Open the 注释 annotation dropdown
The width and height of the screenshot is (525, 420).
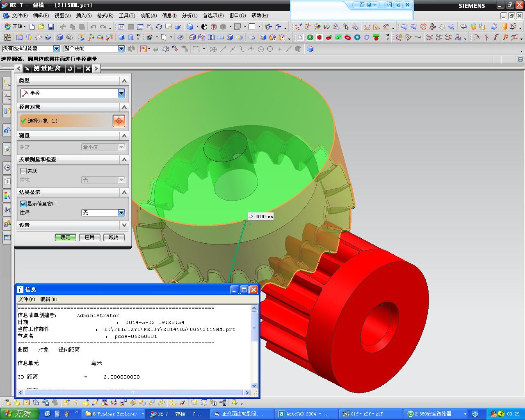121,212
